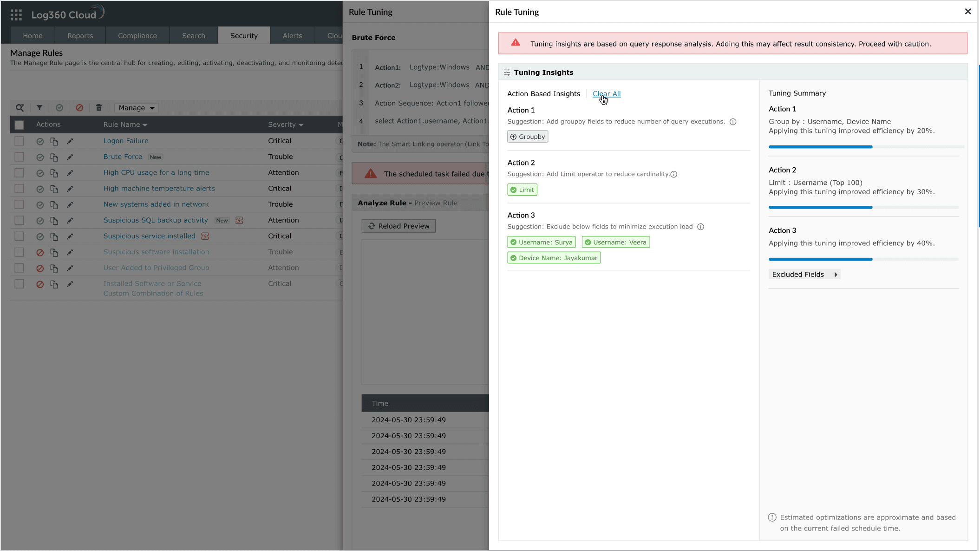The width and height of the screenshot is (980, 551).
Task: Switch to the Reports tab
Action: tap(80, 35)
